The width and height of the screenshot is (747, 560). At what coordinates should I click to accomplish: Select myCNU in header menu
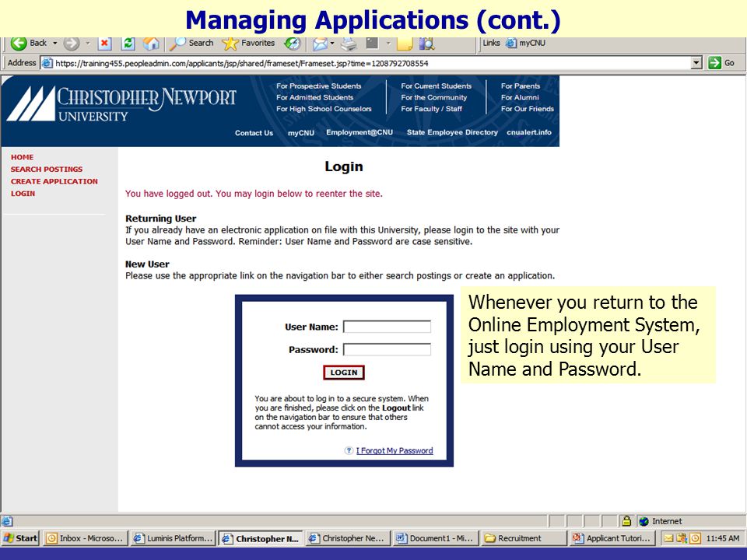301,133
